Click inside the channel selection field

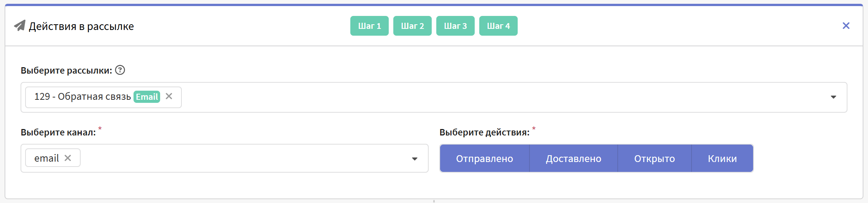click(x=243, y=159)
